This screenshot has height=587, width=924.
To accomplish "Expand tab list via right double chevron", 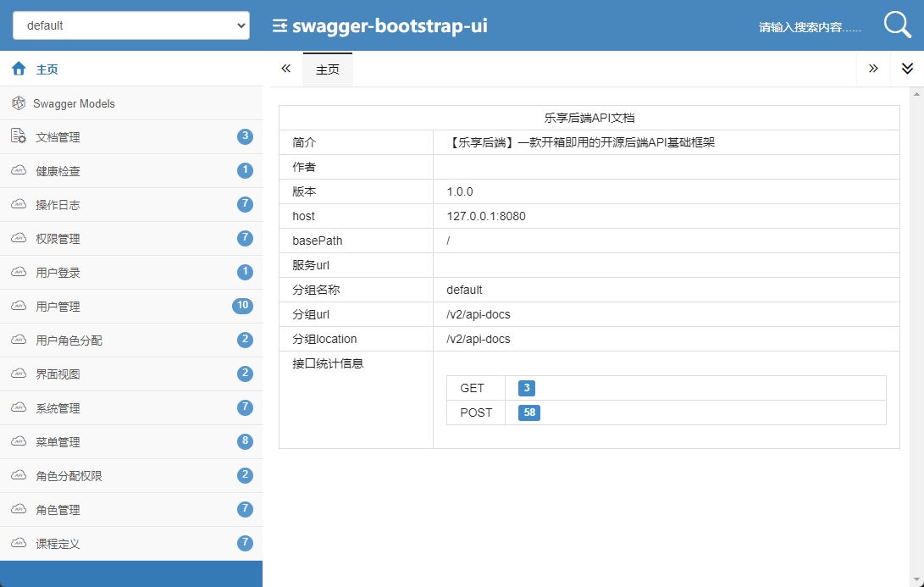I will [873, 69].
